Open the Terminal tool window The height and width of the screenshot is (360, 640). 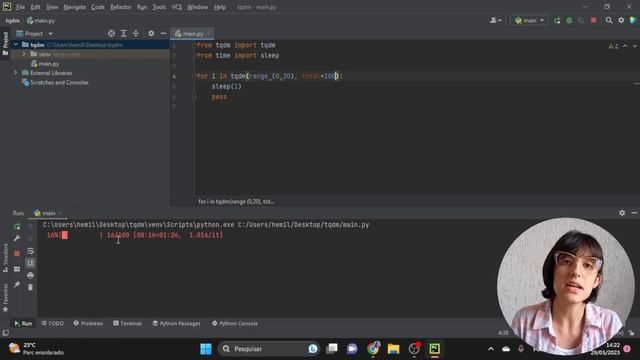click(127, 323)
